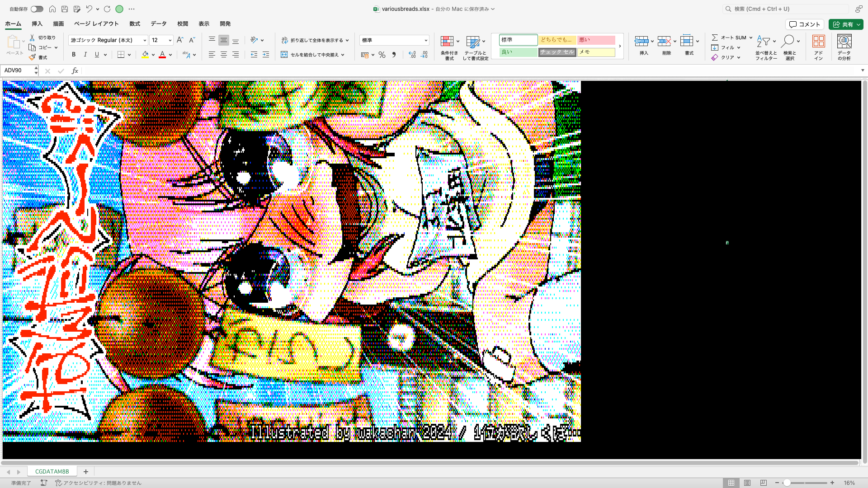
Task: Click the Paste clipboard icon
Action: 13,42
